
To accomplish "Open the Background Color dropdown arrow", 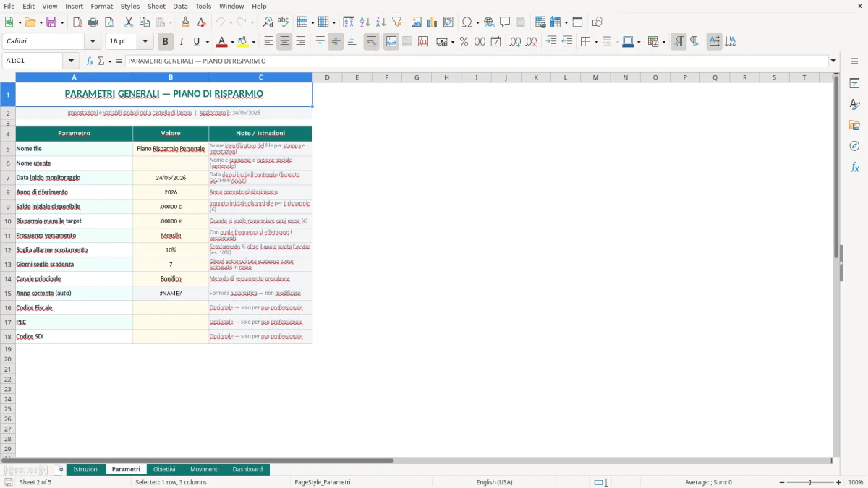I will coord(253,42).
